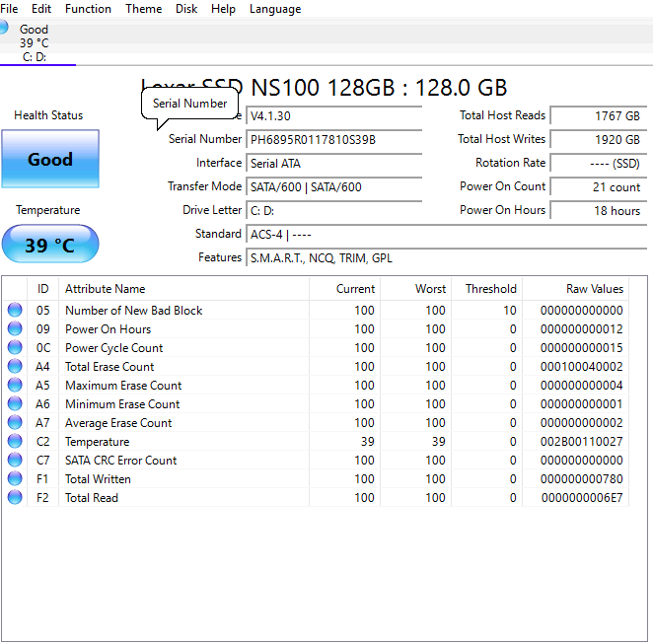Click raw value 000000000015 for Power Cycle Count
The height and width of the screenshot is (644, 653).
pyautogui.click(x=581, y=348)
